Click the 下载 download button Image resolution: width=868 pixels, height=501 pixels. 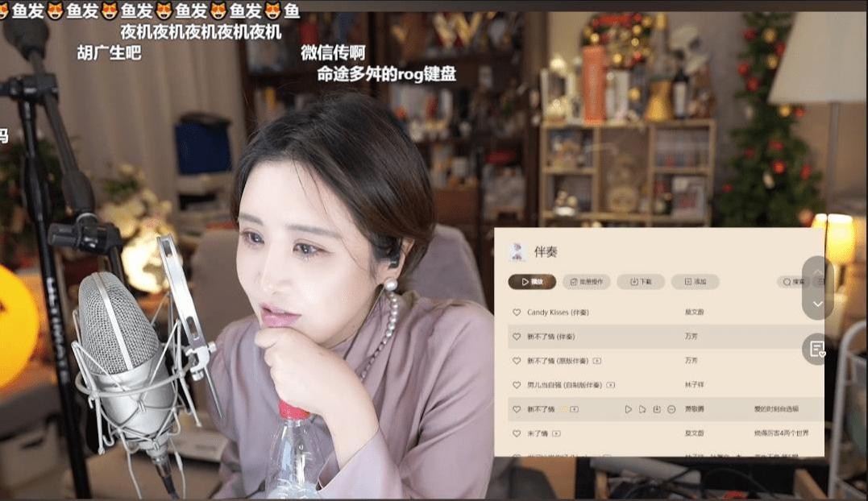pos(640,282)
